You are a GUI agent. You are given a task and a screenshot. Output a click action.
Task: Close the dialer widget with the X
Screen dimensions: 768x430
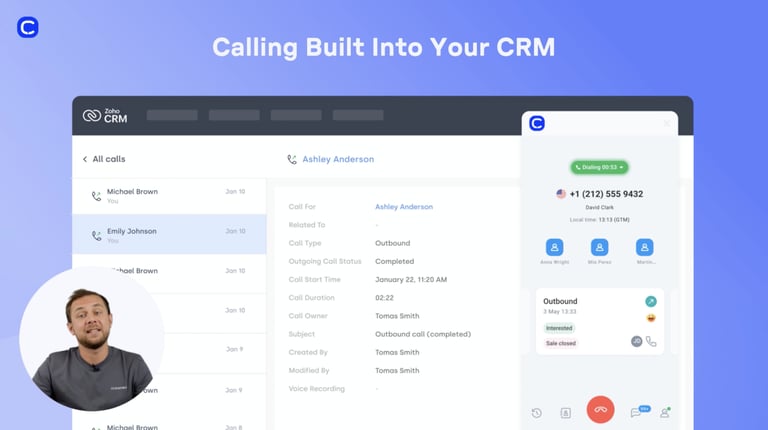point(666,123)
